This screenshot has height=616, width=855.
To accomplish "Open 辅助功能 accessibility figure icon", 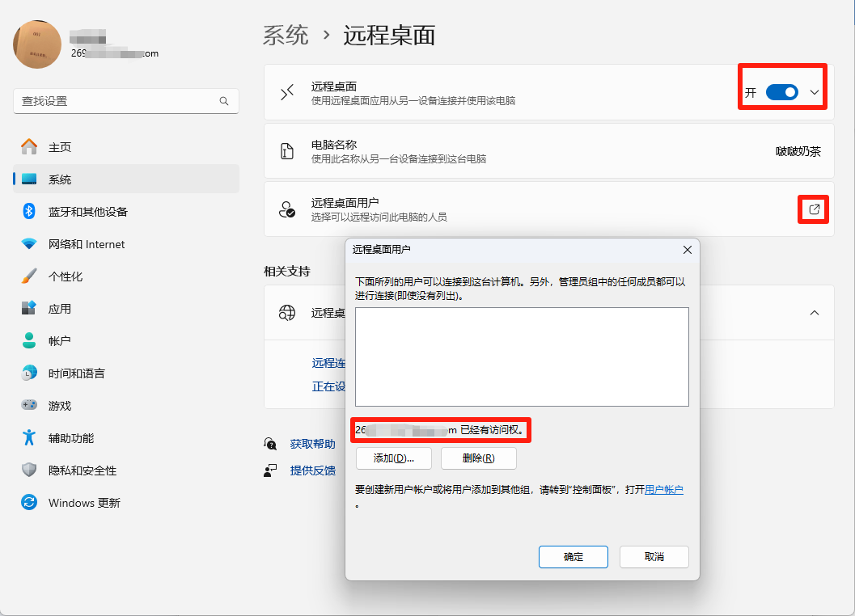I will click(x=29, y=437).
